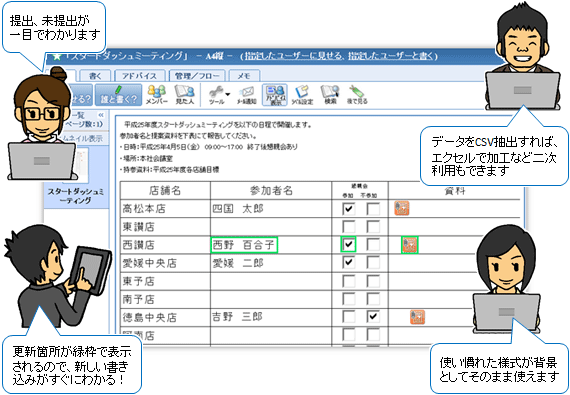This screenshot has width=570, height=395.
Task: Open attachment icon in 徳島中央店 row
Action: (417, 317)
